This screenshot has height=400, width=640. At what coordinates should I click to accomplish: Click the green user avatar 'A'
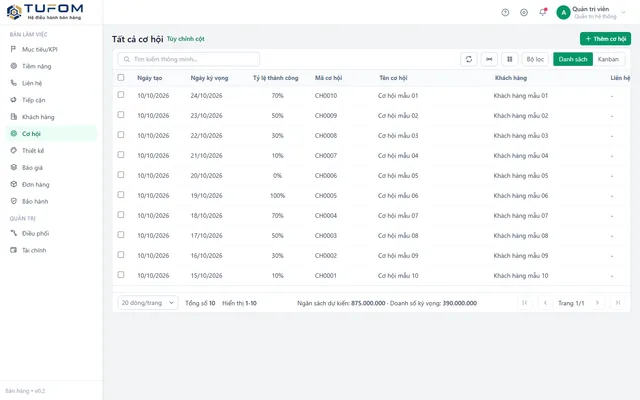coord(563,12)
